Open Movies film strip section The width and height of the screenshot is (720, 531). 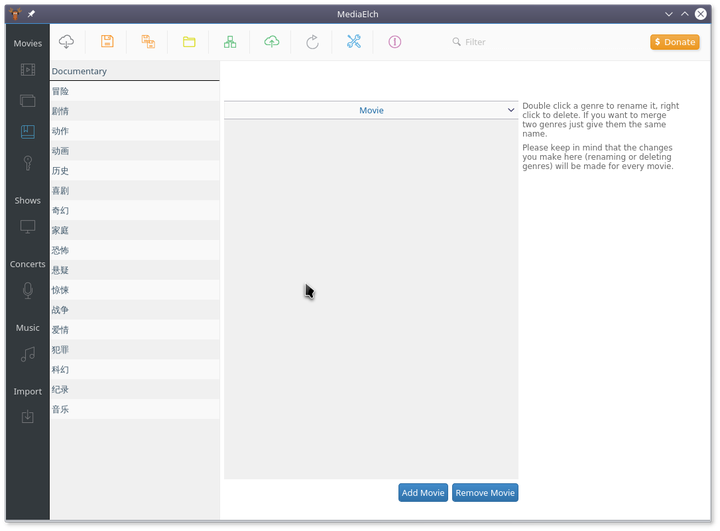pyautogui.click(x=28, y=70)
